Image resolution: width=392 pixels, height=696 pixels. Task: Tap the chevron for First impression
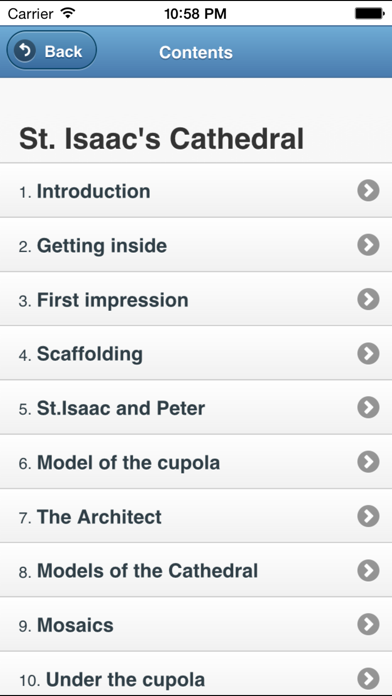(368, 299)
